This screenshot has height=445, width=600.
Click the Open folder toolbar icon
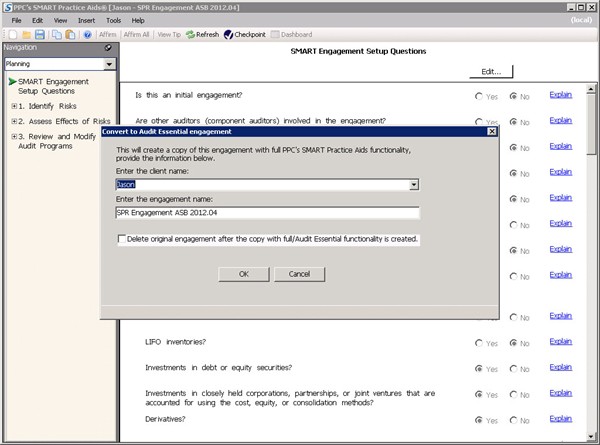(24, 34)
